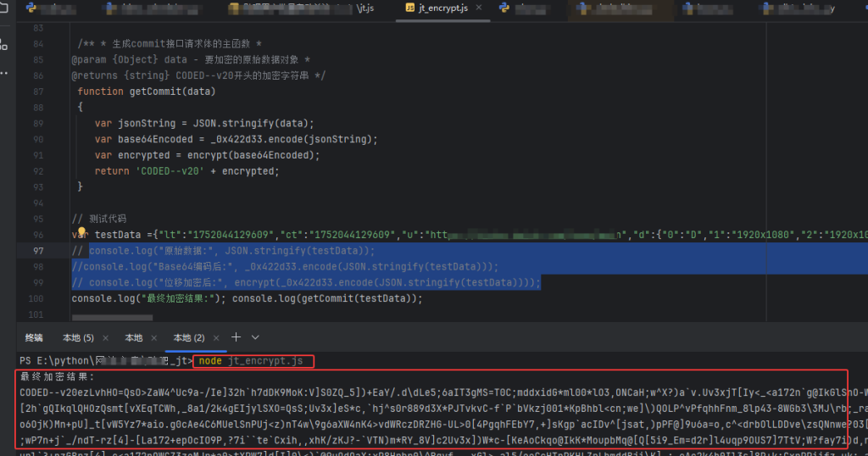The width and height of the screenshot is (868, 456).
Task: Add a new terminal session with plus icon
Action: (x=236, y=337)
